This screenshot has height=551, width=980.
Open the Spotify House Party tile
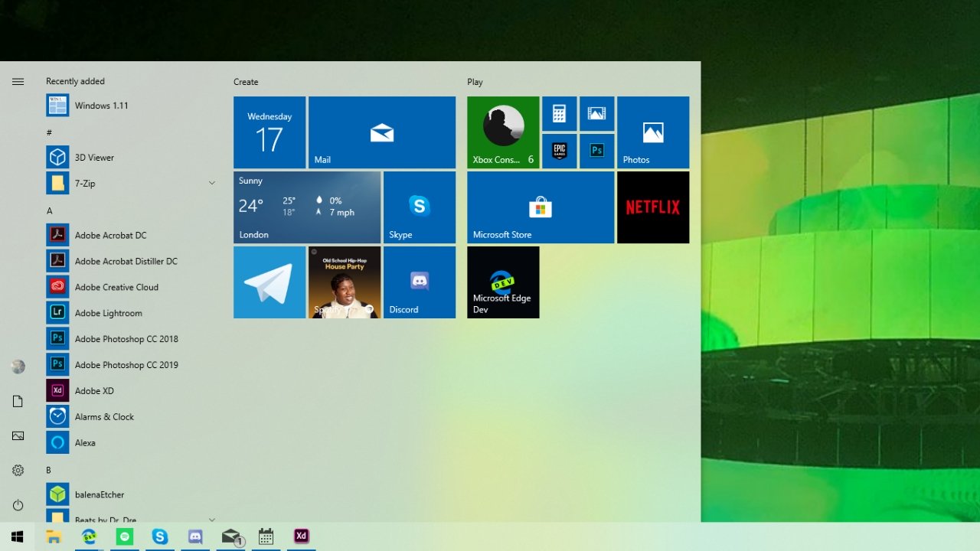click(x=345, y=282)
